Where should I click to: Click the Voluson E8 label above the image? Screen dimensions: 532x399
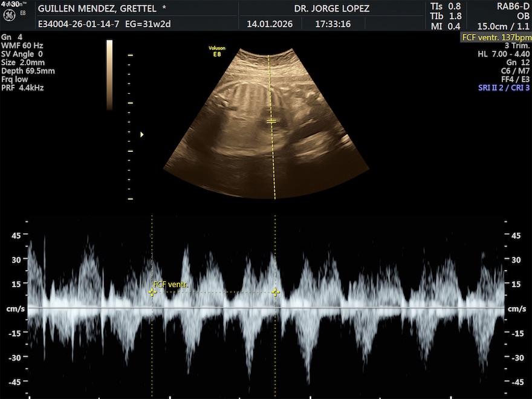[x=217, y=51]
